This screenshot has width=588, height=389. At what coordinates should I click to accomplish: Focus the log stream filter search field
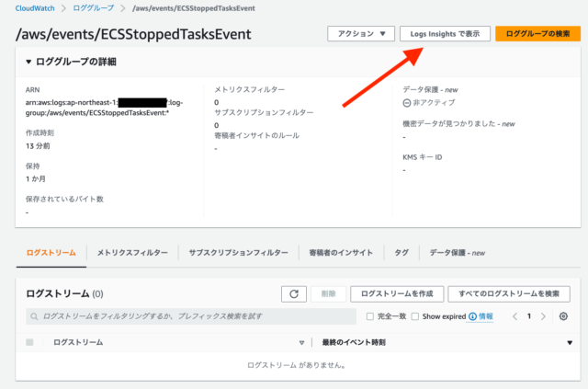click(191, 316)
